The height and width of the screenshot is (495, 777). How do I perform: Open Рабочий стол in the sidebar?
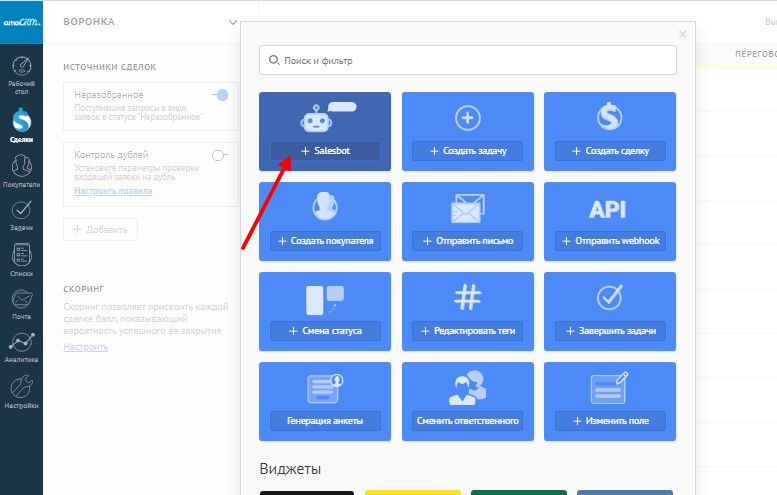pyautogui.click(x=21, y=74)
